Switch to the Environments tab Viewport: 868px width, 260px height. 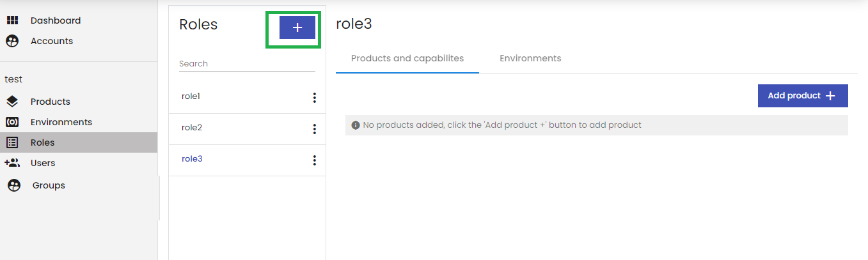[530, 58]
